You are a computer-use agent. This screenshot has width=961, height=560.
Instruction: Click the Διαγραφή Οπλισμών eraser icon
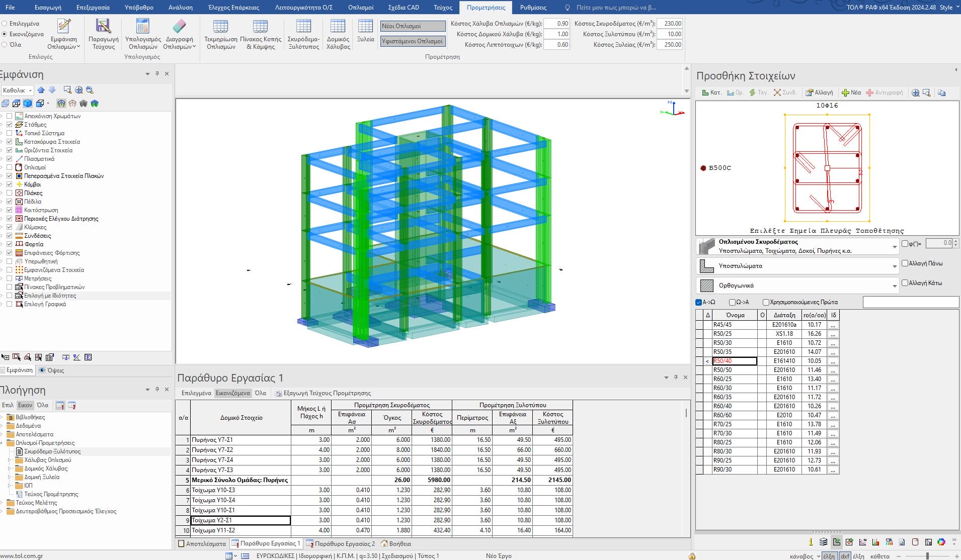179,27
